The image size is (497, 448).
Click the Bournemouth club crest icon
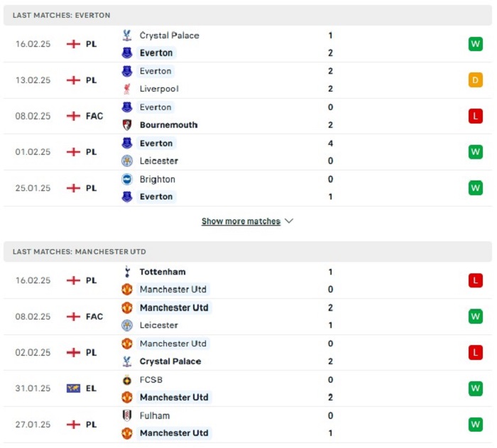pos(127,125)
